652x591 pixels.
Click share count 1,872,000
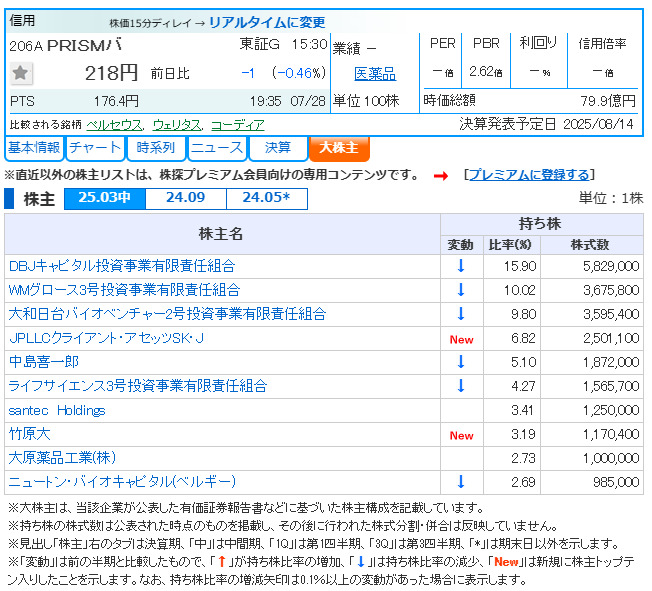[x=611, y=362]
